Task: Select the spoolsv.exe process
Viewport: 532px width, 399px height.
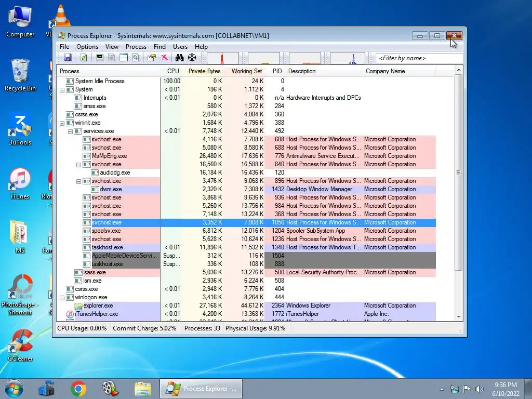Action: coord(246,231)
